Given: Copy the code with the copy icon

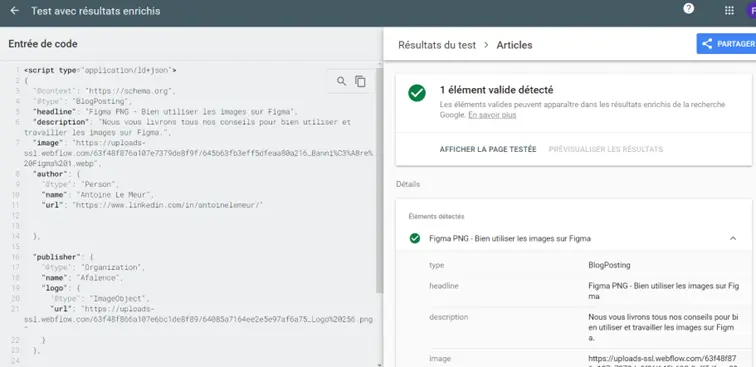Looking at the screenshot, I should (360, 81).
